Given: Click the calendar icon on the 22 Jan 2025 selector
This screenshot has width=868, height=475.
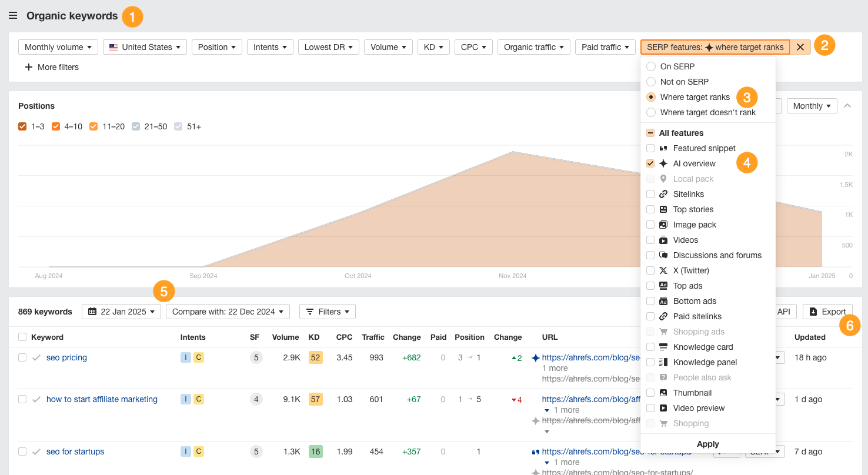Looking at the screenshot, I should [x=94, y=312].
